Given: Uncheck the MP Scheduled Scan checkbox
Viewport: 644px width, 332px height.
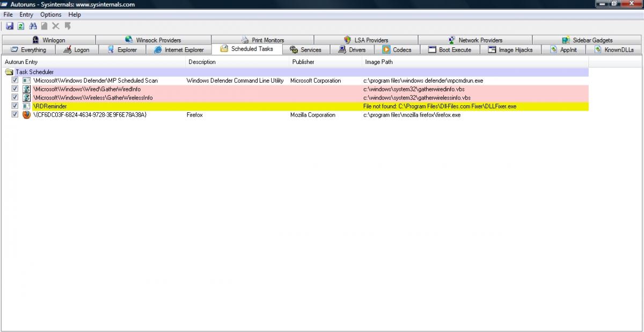Looking at the screenshot, I should point(15,81).
